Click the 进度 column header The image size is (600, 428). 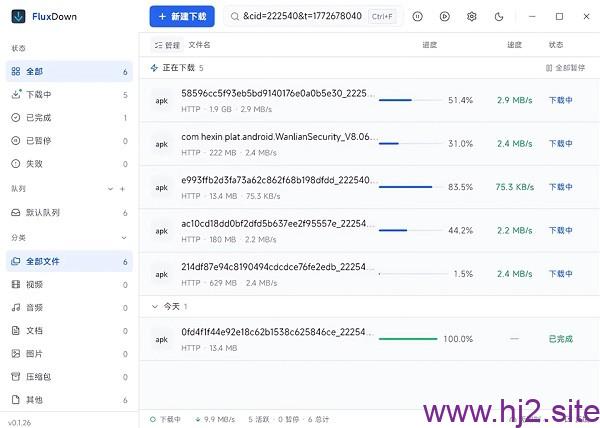[x=430, y=45]
